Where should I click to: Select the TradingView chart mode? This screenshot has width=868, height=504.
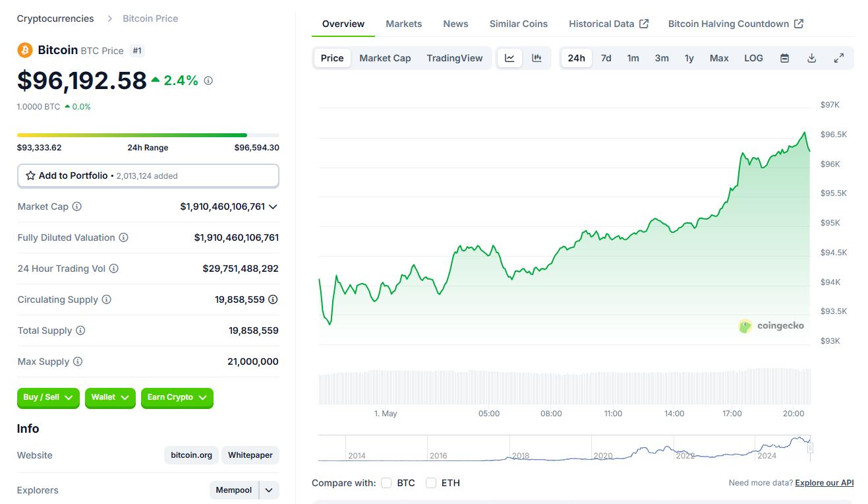pos(455,58)
